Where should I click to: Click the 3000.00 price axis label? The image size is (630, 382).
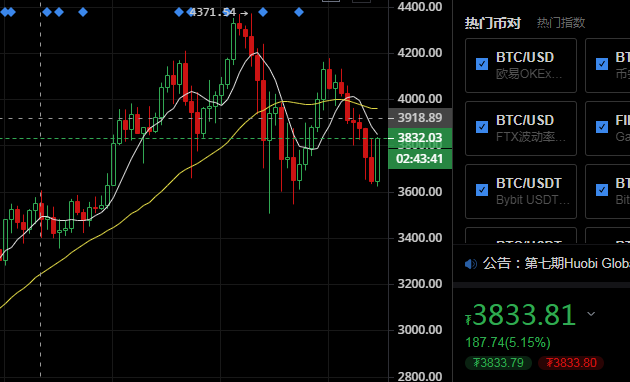(420, 329)
